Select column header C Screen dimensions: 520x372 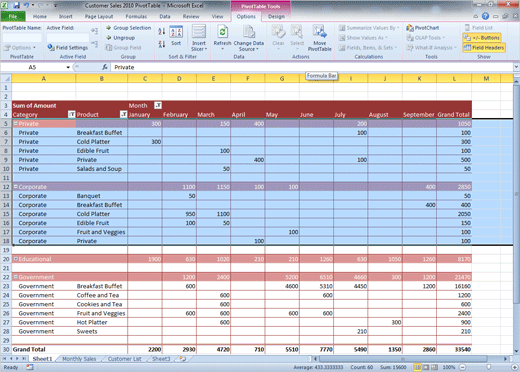pos(145,79)
